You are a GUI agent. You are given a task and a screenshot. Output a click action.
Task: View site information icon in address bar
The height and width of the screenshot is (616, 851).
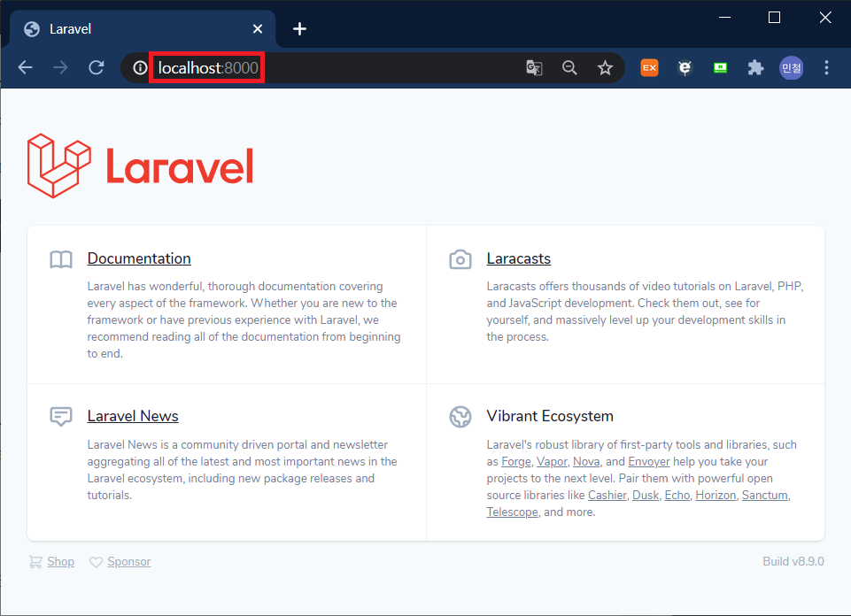tap(140, 68)
